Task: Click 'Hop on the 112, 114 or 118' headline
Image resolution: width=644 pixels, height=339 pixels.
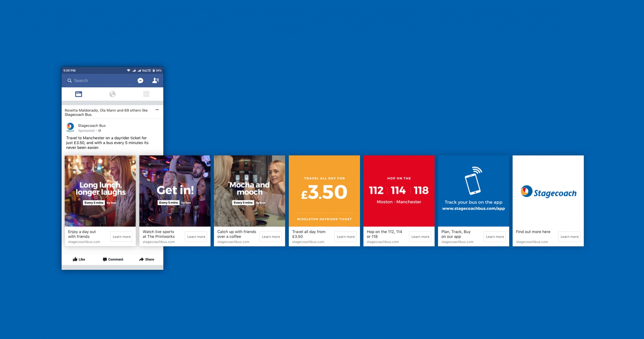Action: point(384,234)
